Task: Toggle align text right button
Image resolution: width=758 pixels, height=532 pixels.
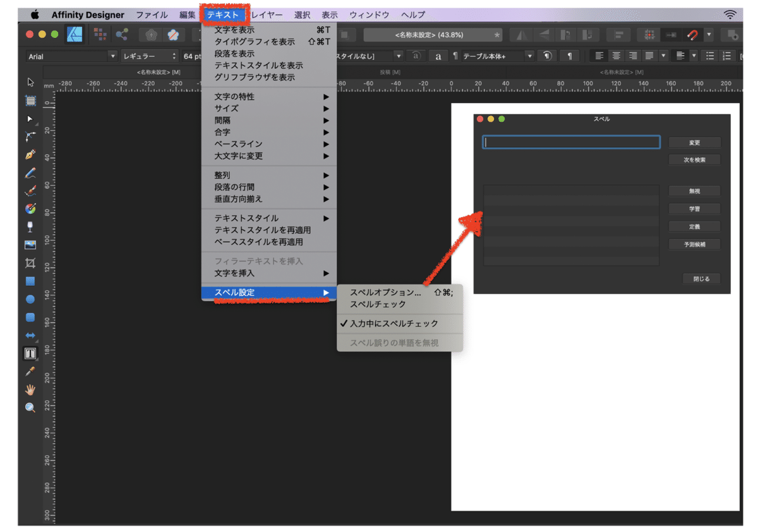Action: [633, 56]
